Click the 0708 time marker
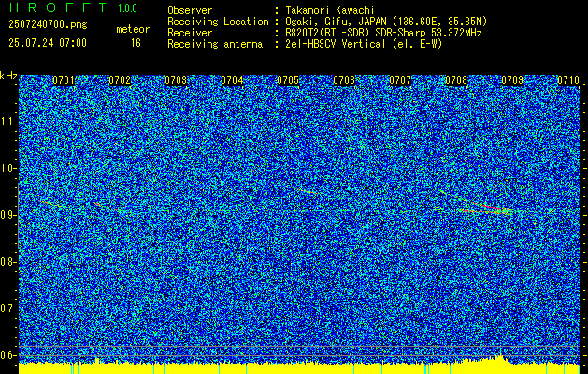This screenshot has width=588, height=374. [456, 79]
